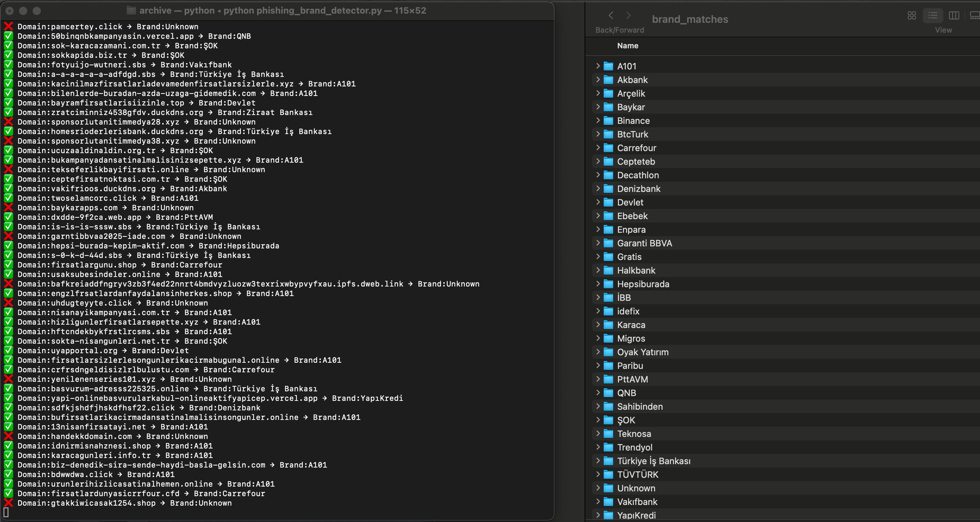Sort by the Name column header
The image size is (980, 522).
point(628,46)
